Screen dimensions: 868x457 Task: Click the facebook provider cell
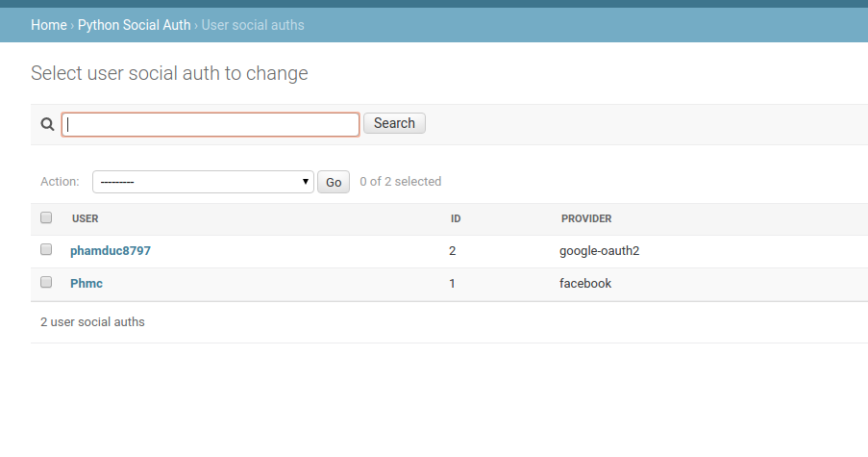click(x=585, y=284)
